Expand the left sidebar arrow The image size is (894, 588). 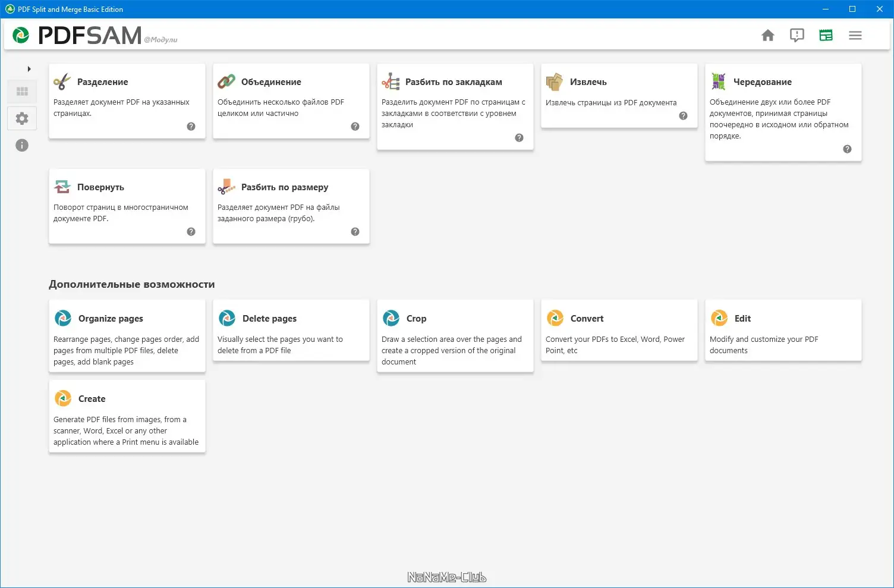click(29, 69)
